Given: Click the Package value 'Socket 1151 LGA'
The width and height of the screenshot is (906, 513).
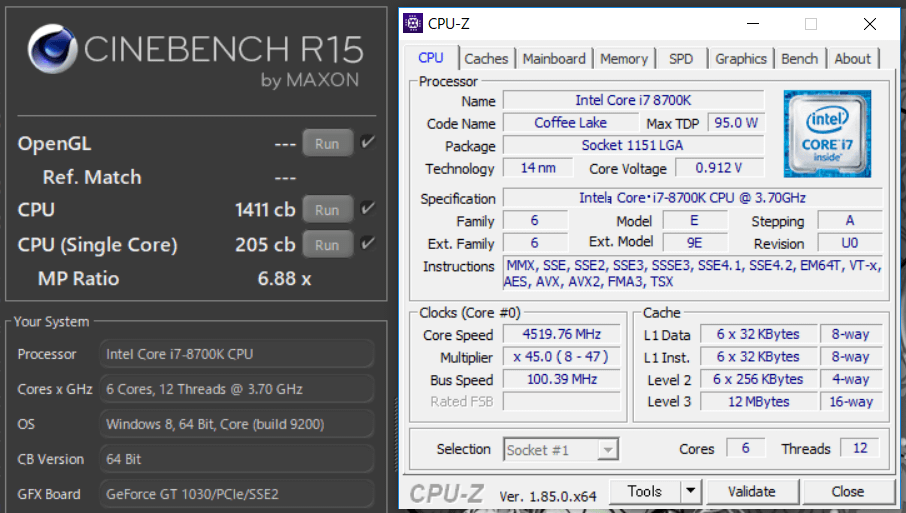Looking at the screenshot, I should [633, 145].
